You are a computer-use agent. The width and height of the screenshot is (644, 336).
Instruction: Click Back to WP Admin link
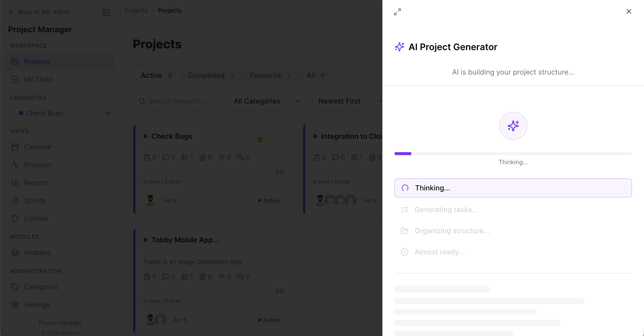click(39, 12)
